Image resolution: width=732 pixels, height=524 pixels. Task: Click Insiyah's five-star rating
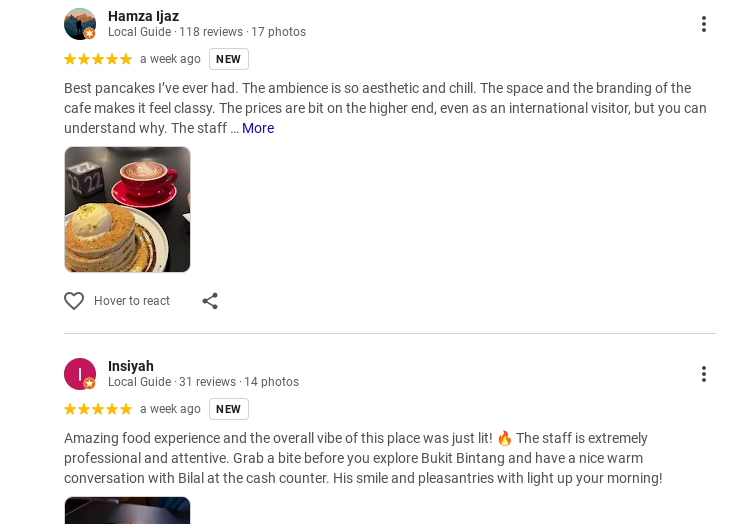tap(98, 409)
